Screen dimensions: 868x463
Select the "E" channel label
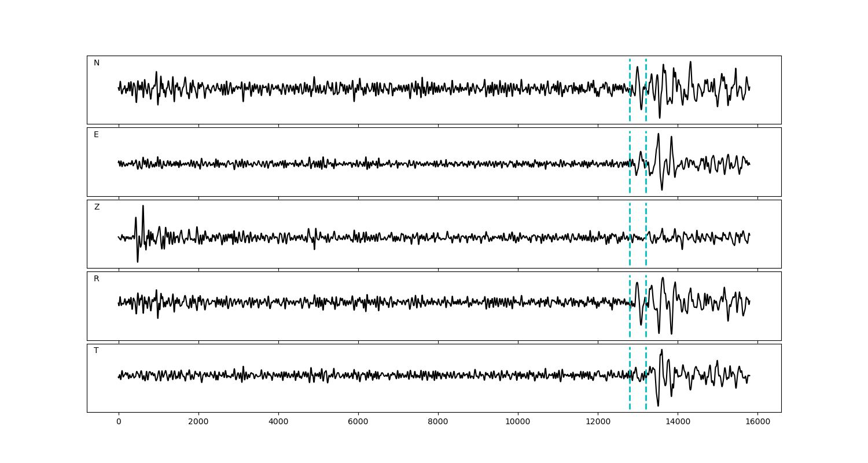(x=96, y=135)
